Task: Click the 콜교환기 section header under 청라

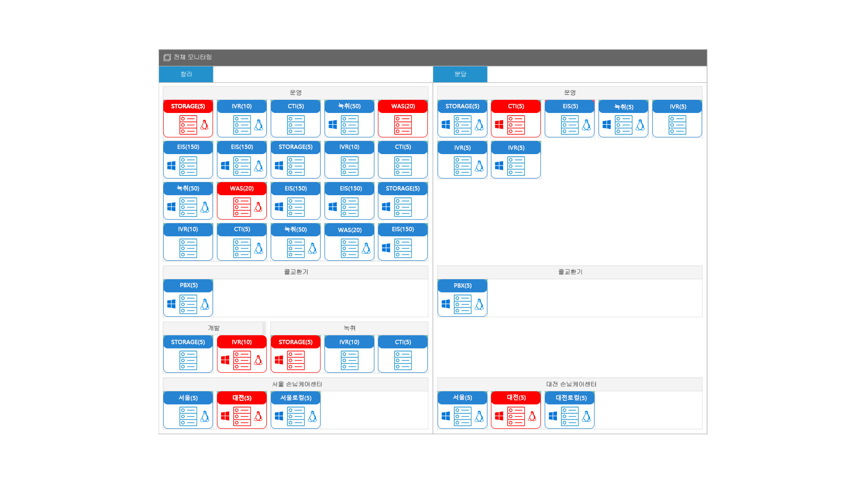Action: pos(296,272)
